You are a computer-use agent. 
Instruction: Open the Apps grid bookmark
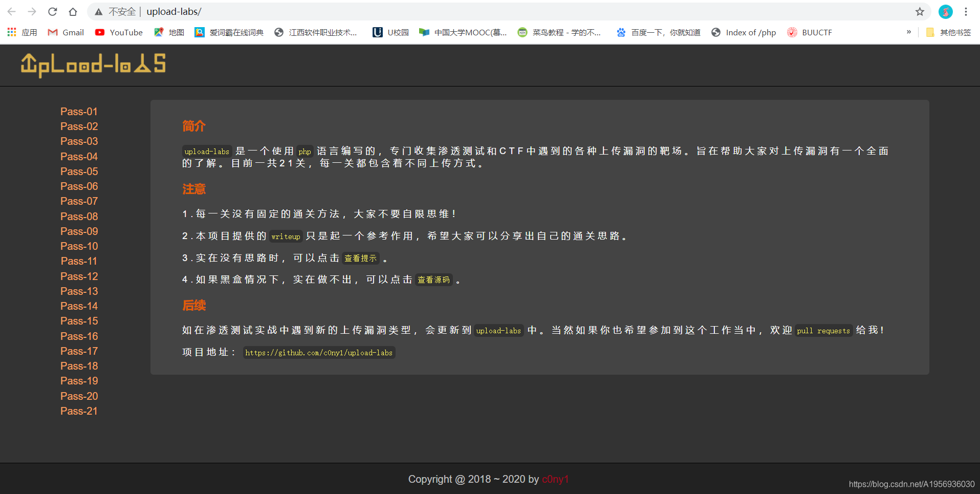[x=22, y=32]
